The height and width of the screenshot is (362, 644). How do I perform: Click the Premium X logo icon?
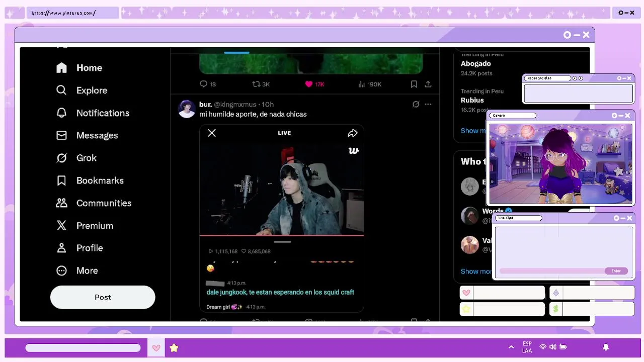(x=61, y=226)
